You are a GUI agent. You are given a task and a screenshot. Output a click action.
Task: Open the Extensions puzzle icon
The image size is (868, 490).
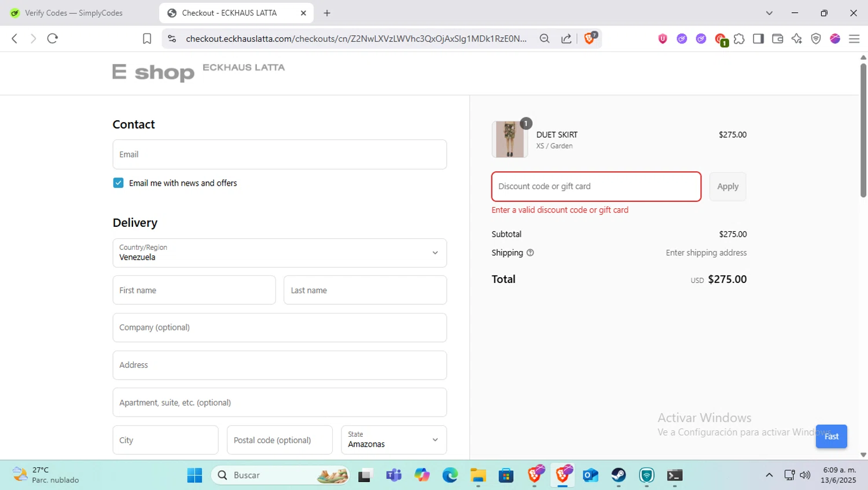[739, 39]
